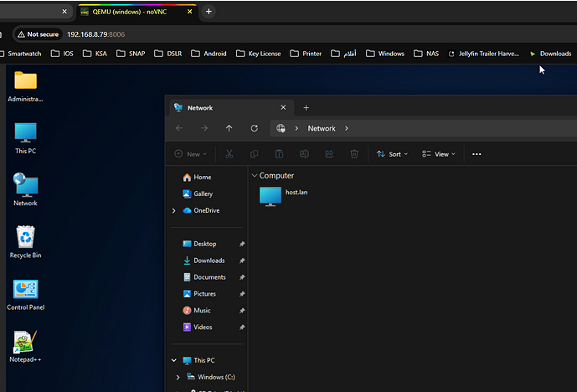577x392 pixels.
Task: Go up one folder level with Up arrow
Action: point(229,128)
